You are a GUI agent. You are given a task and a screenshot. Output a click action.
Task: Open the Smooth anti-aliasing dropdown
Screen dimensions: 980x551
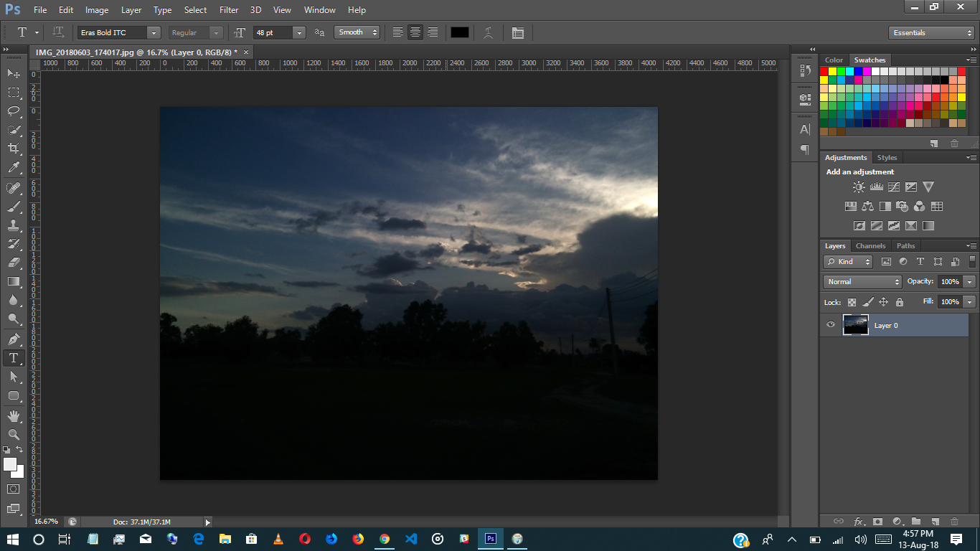[357, 32]
